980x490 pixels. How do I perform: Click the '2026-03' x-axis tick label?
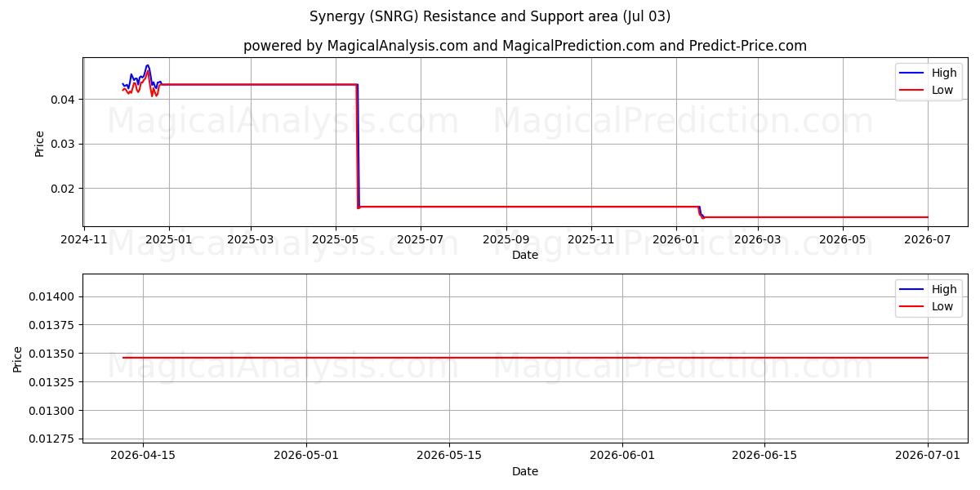(x=757, y=239)
